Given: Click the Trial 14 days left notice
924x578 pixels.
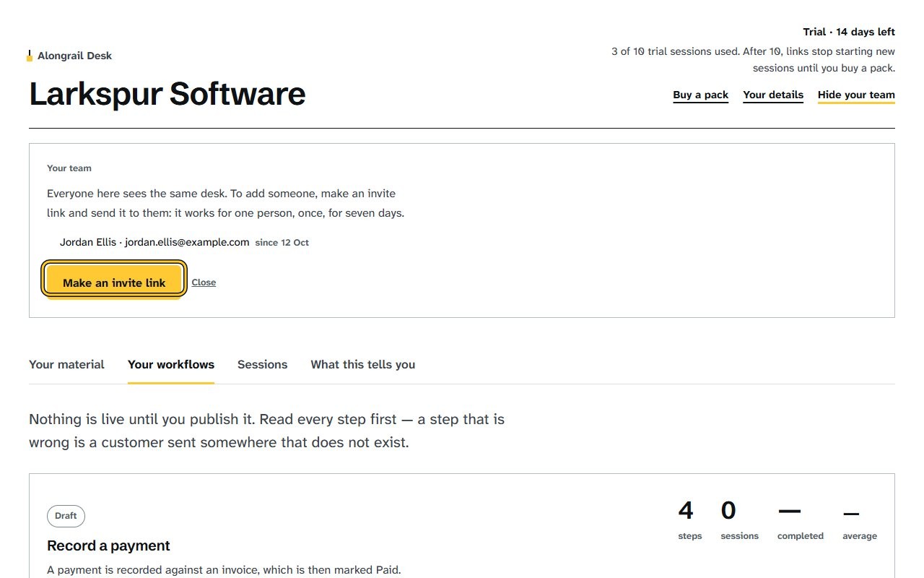Looking at the screenshot, I should pyautogui.click(x=849, y=32).
